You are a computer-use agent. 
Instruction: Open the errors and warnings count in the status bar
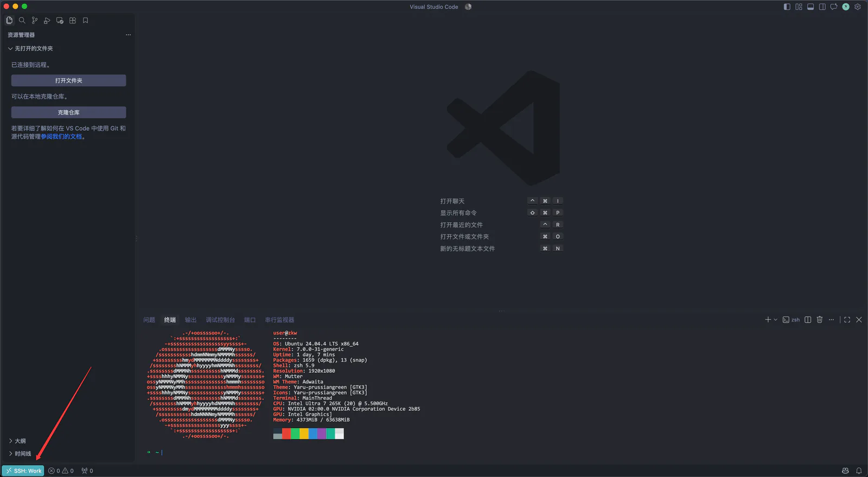61,470
